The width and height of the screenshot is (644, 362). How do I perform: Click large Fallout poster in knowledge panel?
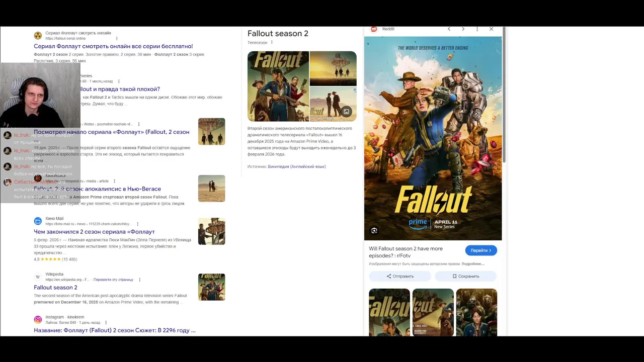point(278,86)
